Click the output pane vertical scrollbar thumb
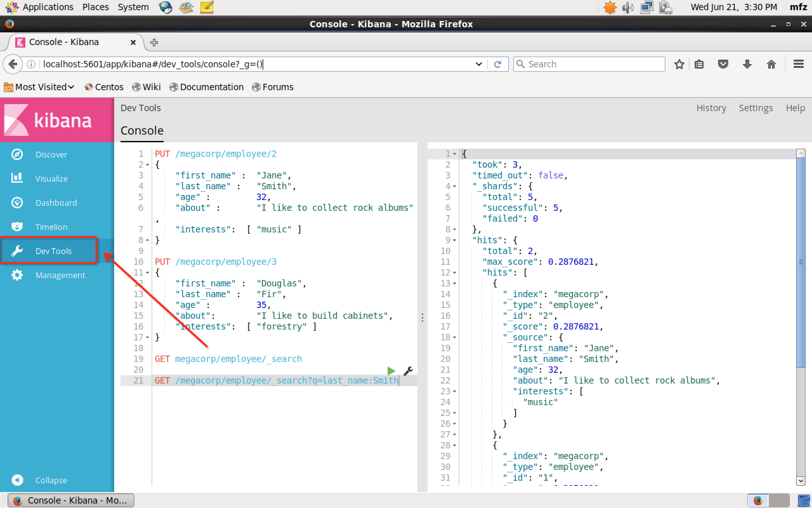The image size is (812, 508). [801, 262]
